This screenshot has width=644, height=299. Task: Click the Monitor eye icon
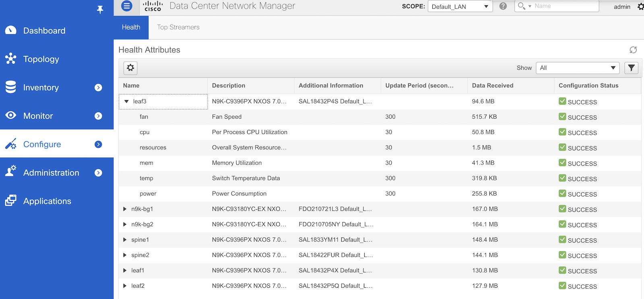coord(11,115)
